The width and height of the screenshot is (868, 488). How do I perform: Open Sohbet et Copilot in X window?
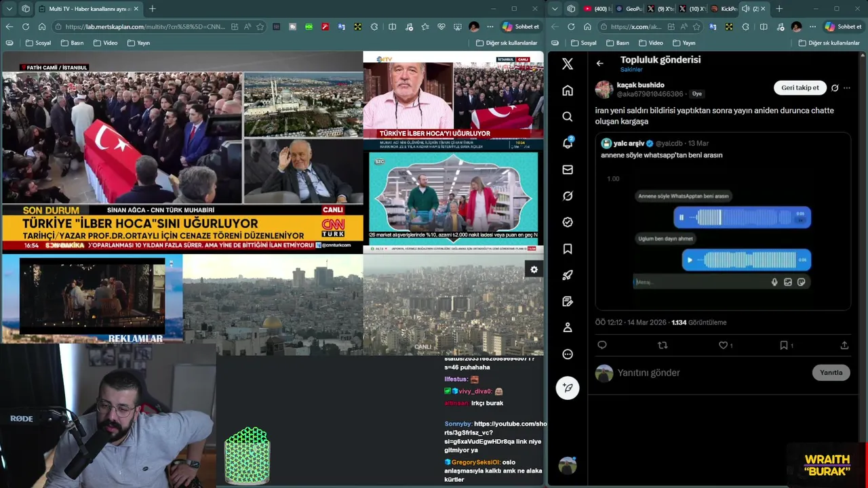tap(843, 26)
